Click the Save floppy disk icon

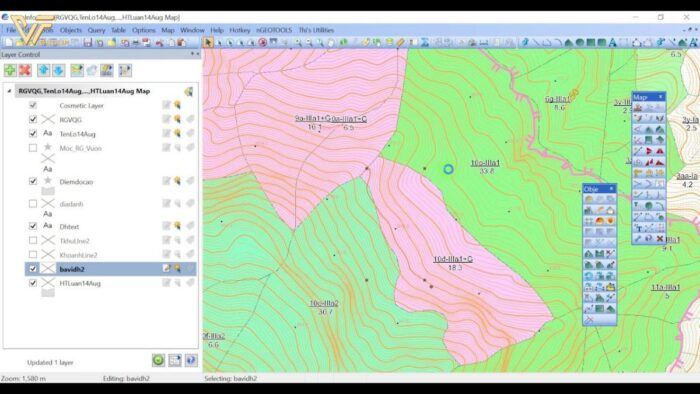pos(88,43)
